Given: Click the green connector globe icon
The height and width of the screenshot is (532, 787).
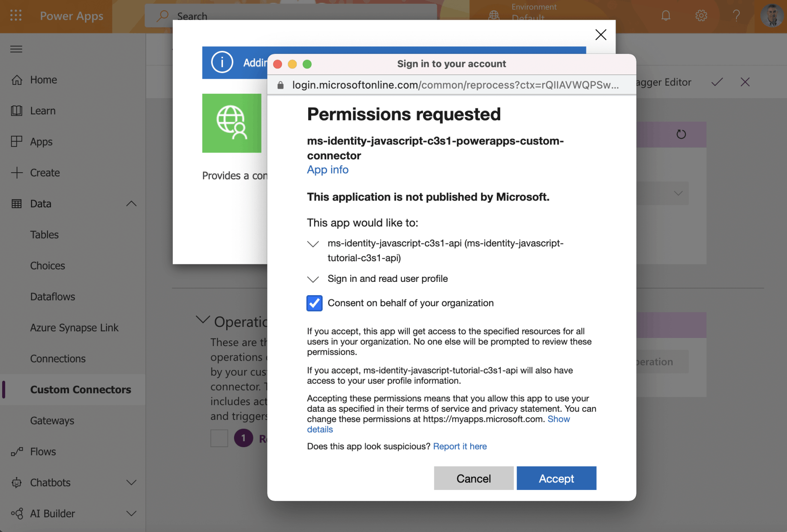Looking at the screenshot, I should coord(231,123).
